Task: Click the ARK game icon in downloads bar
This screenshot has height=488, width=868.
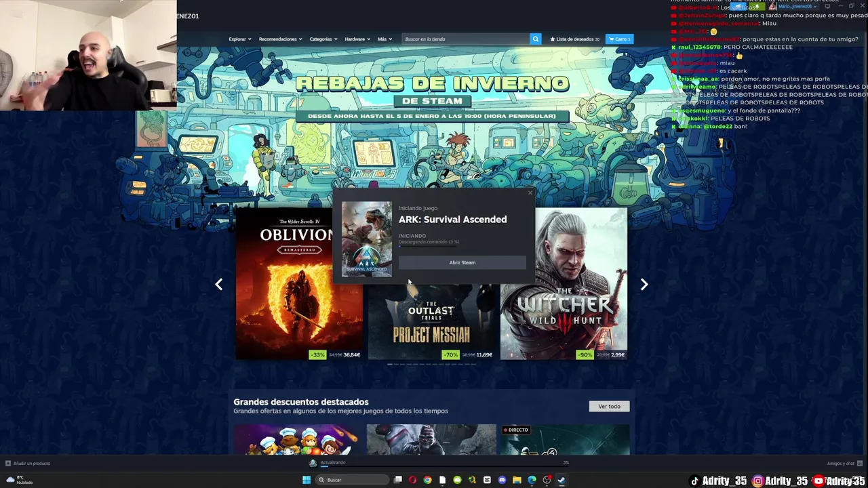Action: (313, 463)
